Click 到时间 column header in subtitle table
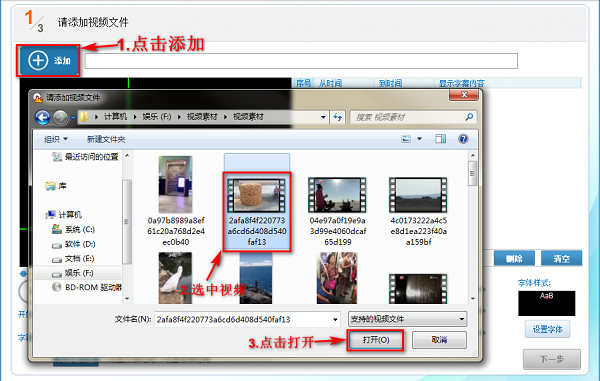The image size is (600, 381). click(x=390, y=83)
